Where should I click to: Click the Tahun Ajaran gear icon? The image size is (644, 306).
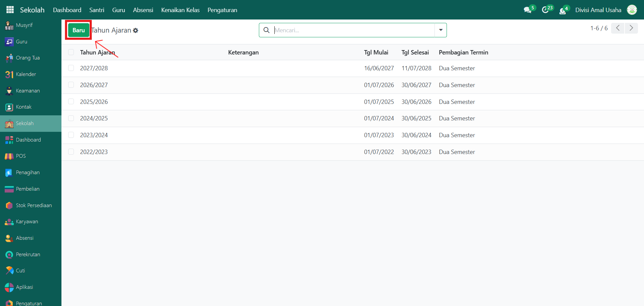click(136, 31)
